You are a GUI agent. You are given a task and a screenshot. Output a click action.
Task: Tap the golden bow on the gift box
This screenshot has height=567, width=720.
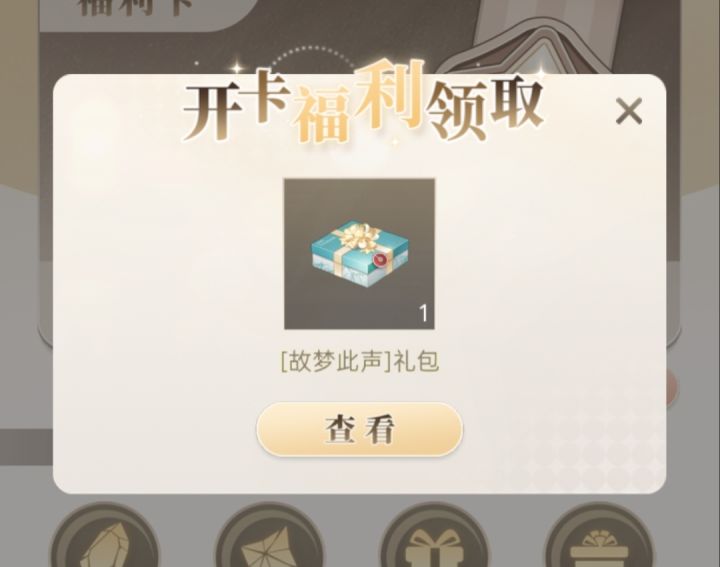point(361,236)
